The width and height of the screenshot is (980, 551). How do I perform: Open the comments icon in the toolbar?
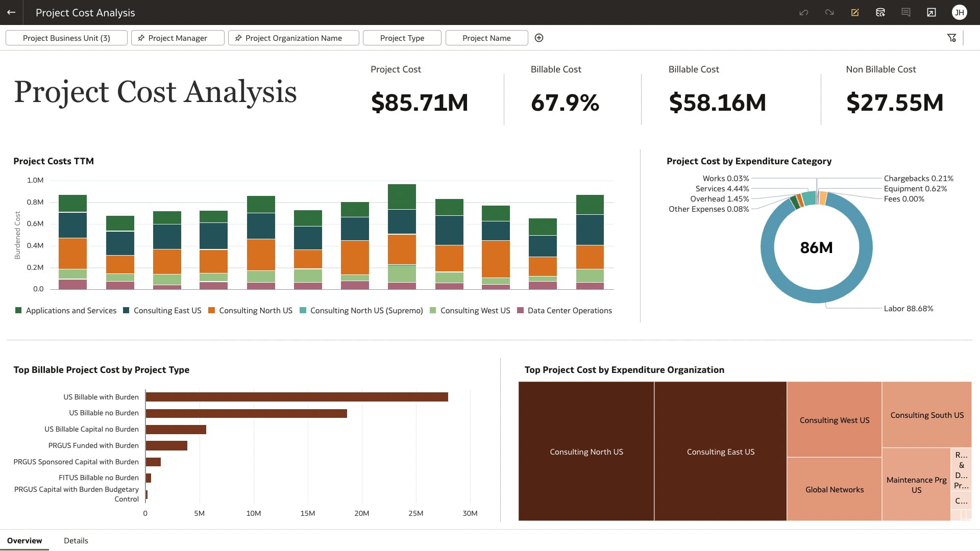click(906, 13)
